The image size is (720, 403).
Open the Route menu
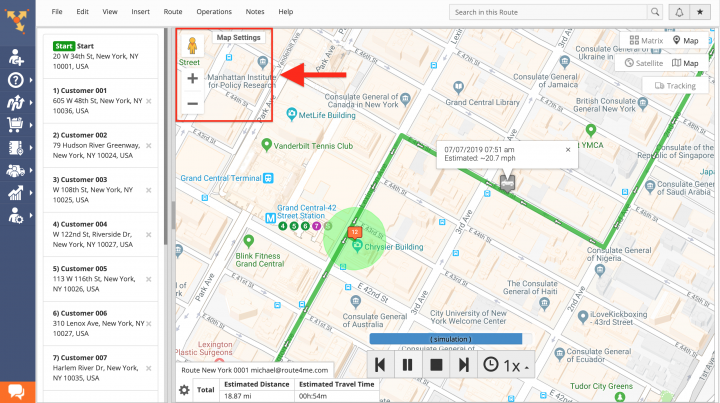click(x=173, y=12)
